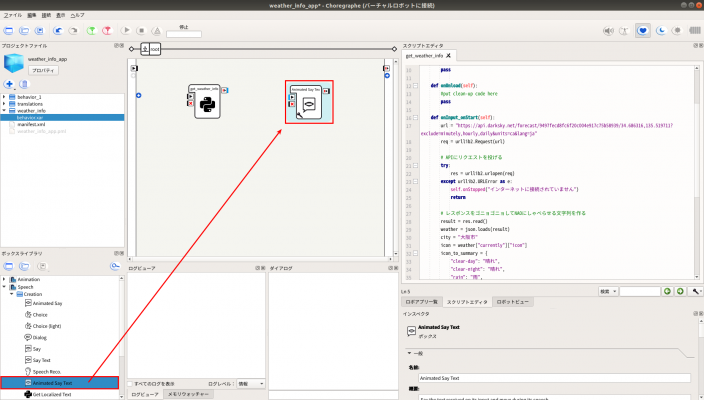Open the ファイル menu
704x400 pixels.
pyautogui.click(x=13, y=16)
